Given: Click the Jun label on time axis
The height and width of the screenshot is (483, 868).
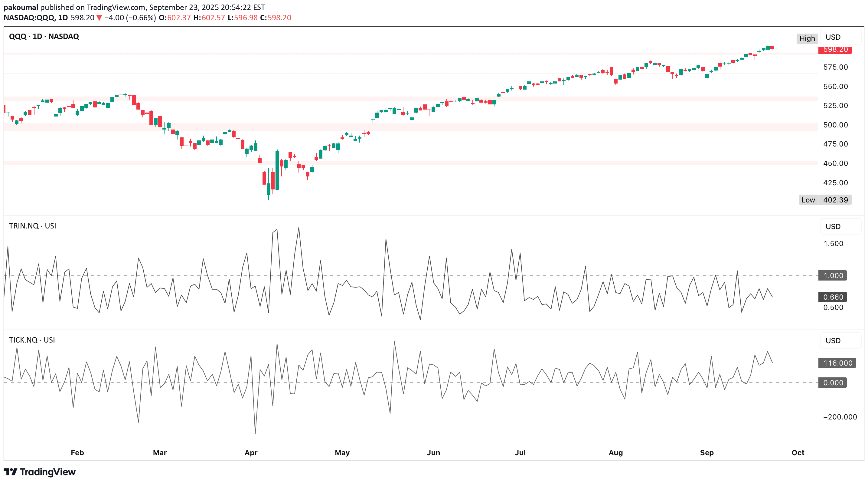Looking at the screenshot, I should (433, 453).
